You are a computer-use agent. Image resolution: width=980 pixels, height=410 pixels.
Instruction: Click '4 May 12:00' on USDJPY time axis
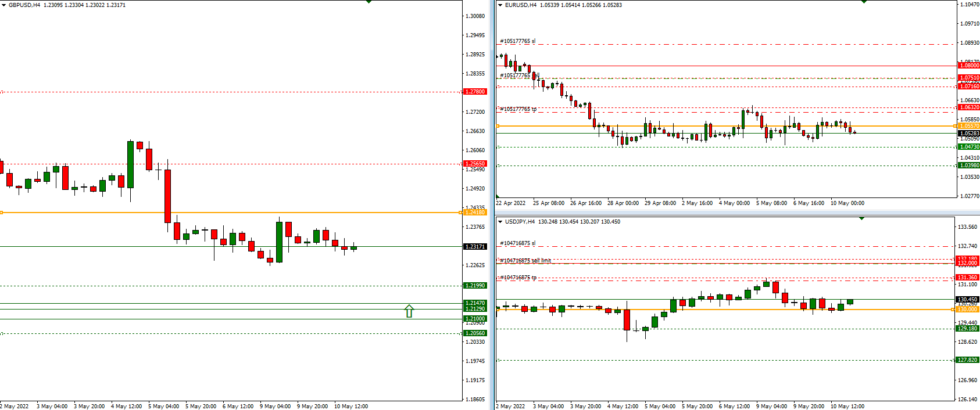click(623, 407)
